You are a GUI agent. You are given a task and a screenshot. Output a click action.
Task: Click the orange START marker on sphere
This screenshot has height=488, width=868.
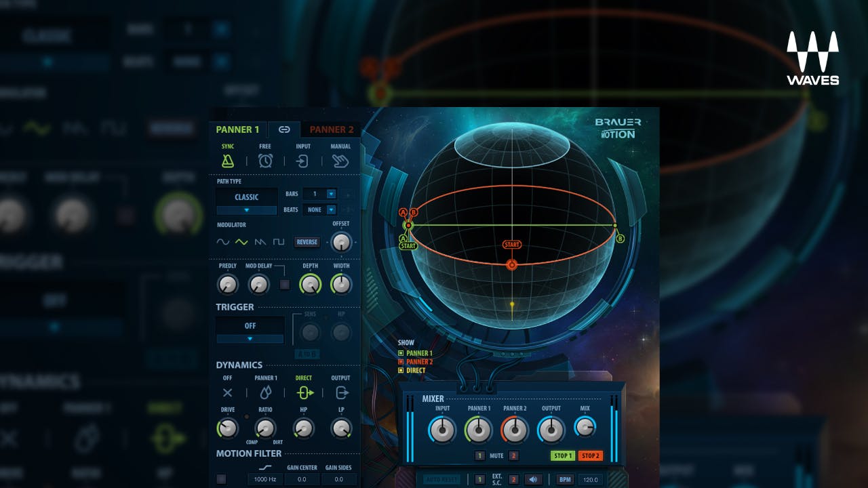point(512,244)
